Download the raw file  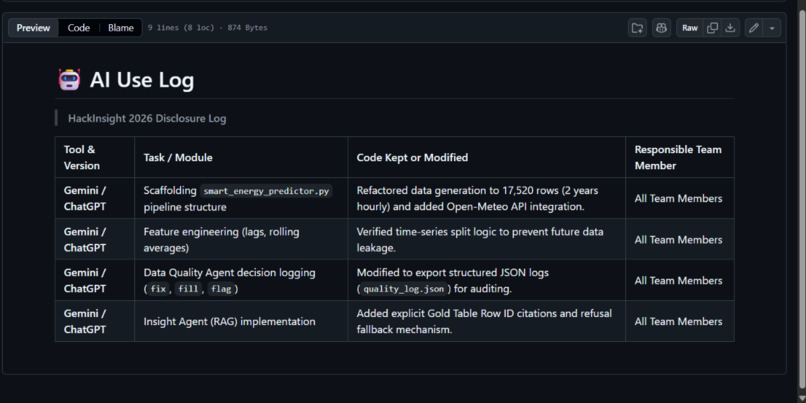[730, 28]
